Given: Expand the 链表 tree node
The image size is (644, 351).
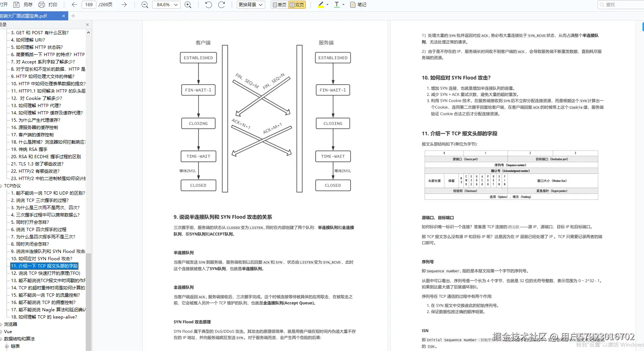Looking at the screenshot, I should pyautogui.click(x=7, y=346).
